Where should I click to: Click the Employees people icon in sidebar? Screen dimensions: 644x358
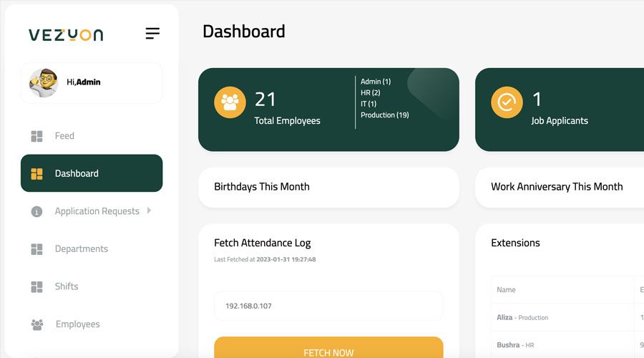tap(37, 324)
